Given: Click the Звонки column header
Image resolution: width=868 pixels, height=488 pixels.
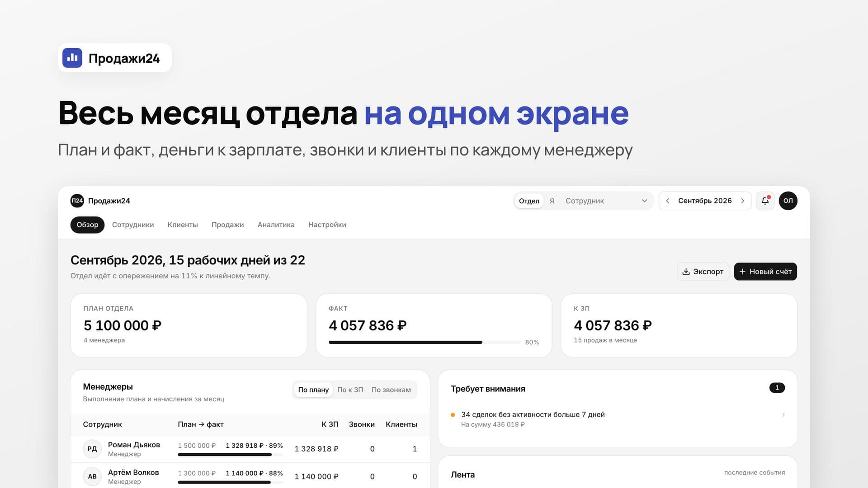Looking at the screenshot, I should coord(362,424).
